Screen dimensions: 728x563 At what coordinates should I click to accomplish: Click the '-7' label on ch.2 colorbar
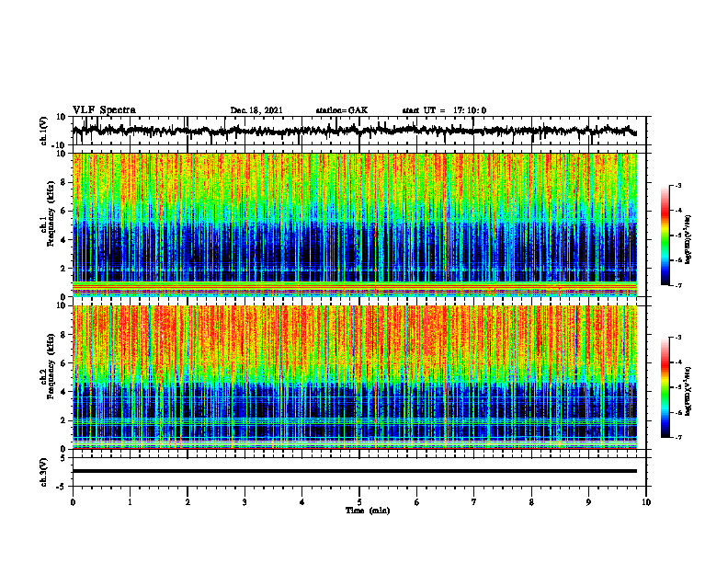coord(677,437)
